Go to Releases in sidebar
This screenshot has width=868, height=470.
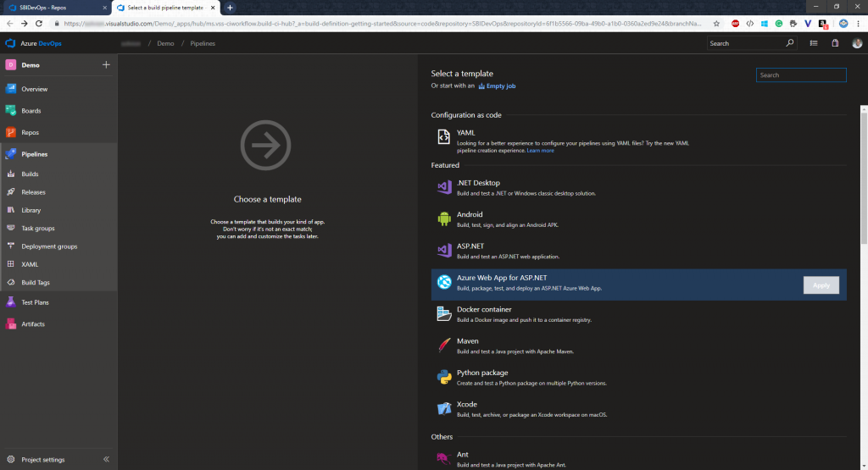[33, 192]
